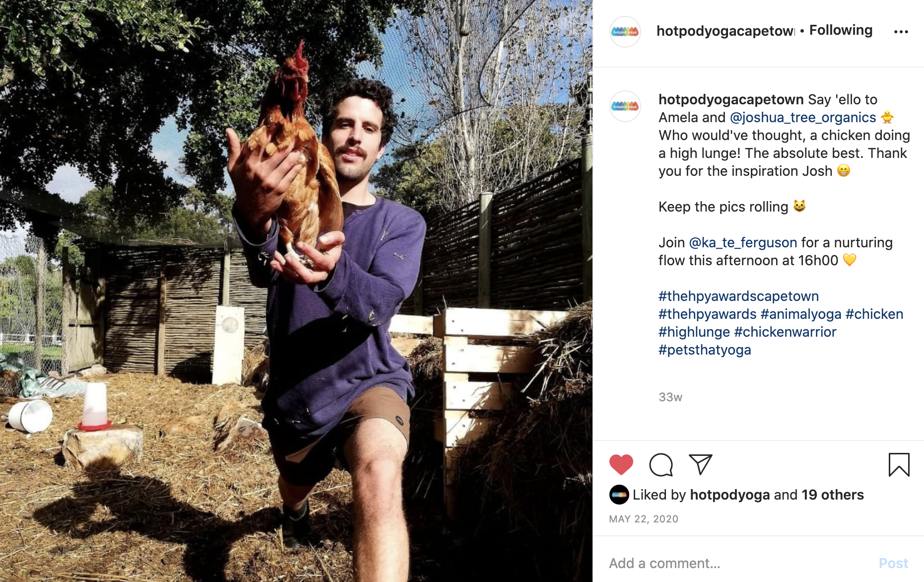Image resolution: width=924 pixels, height=582 pixels.
Task: Open the @ka_te_ferguson profile
Action: tap(742, 242)
